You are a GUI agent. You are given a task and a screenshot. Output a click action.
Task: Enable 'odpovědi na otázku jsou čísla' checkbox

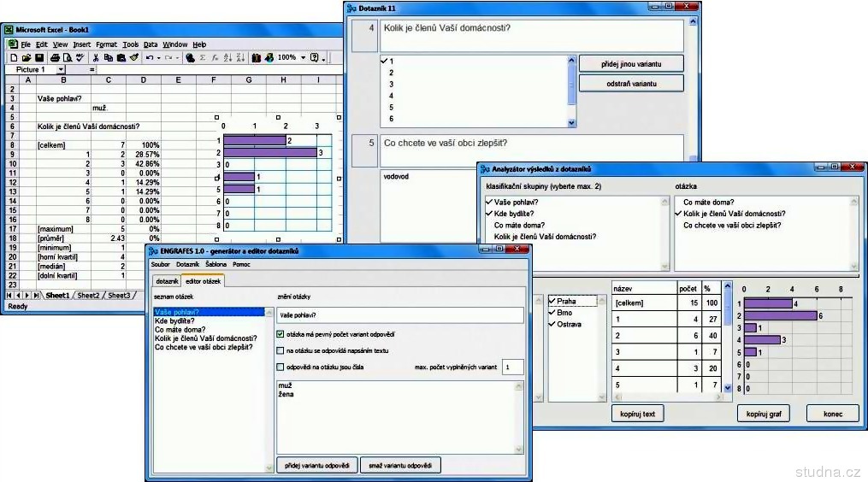pos(280,367)
